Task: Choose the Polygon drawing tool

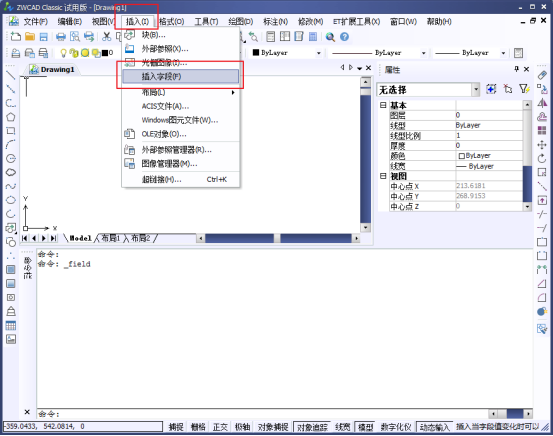Action: coord(11,117)
